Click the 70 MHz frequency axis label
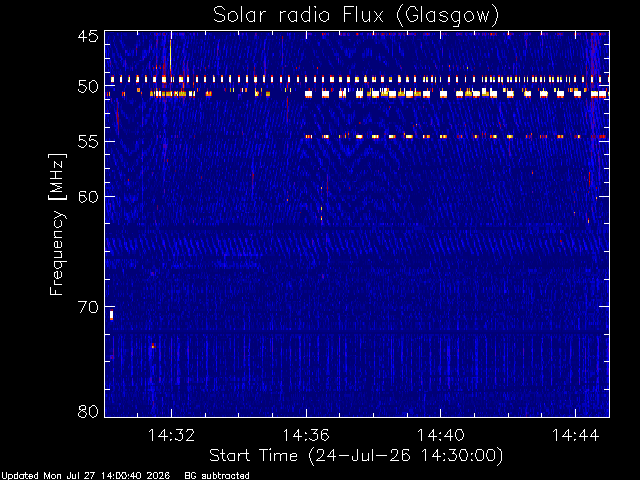Viewport: 640px width, 480px height. [88, 307]
